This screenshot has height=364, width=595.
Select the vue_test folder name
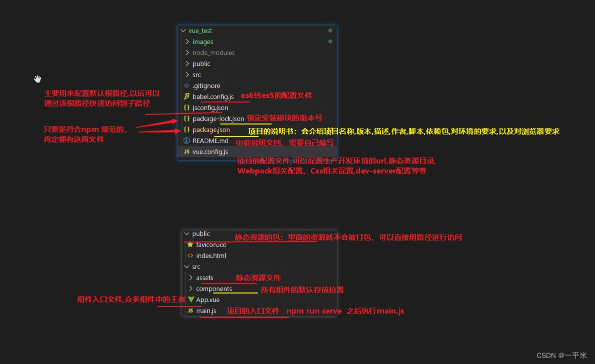click(200, 30)
